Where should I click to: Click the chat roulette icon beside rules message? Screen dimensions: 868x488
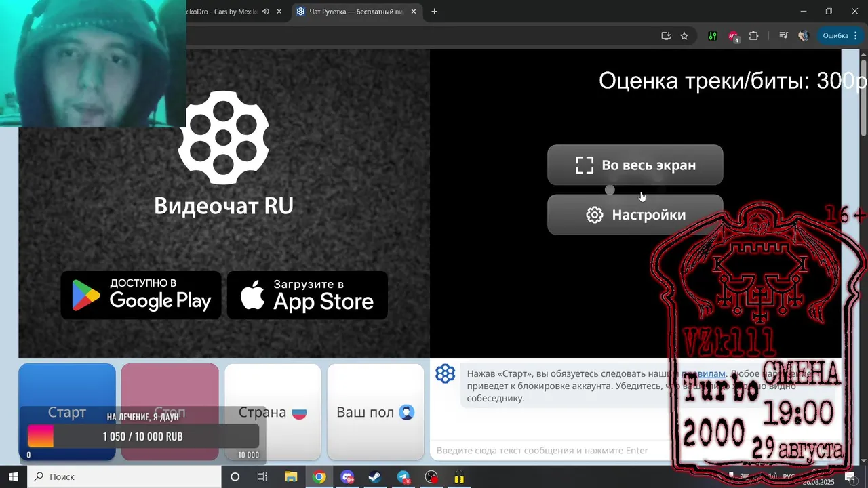445,373
